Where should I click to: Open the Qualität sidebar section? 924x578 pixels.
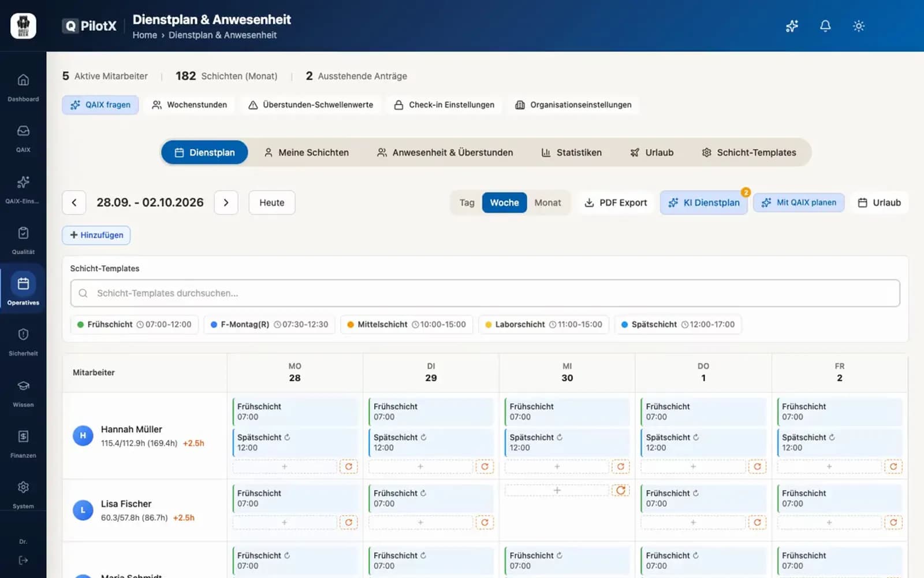pyautogui.click(x=23, y=239)
